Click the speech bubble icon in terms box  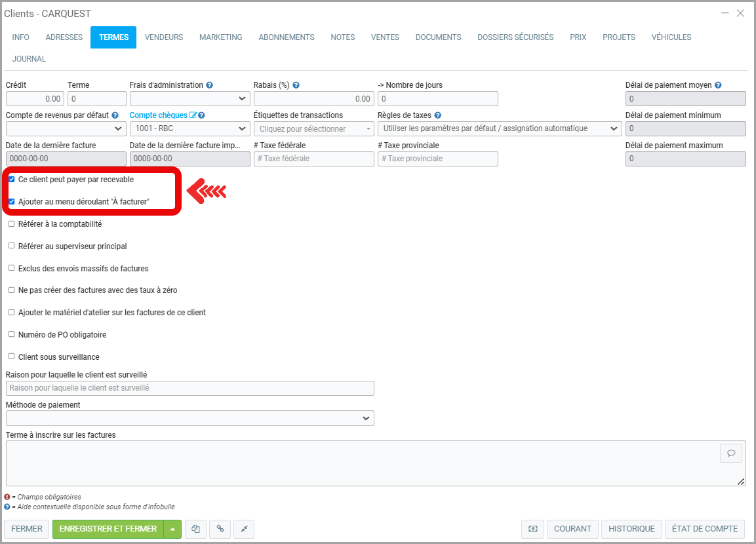pos(730,454)
